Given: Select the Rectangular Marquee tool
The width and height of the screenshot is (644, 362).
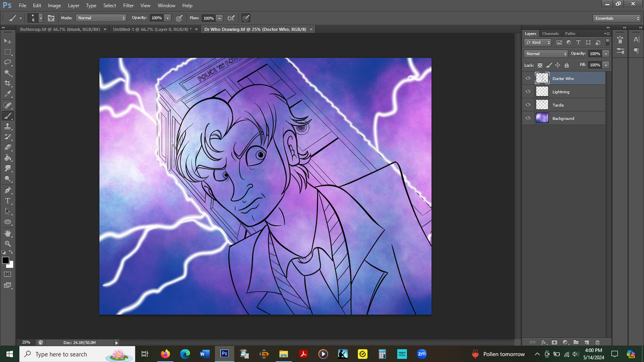Looking at the screenshot, I should coord(8,52).
